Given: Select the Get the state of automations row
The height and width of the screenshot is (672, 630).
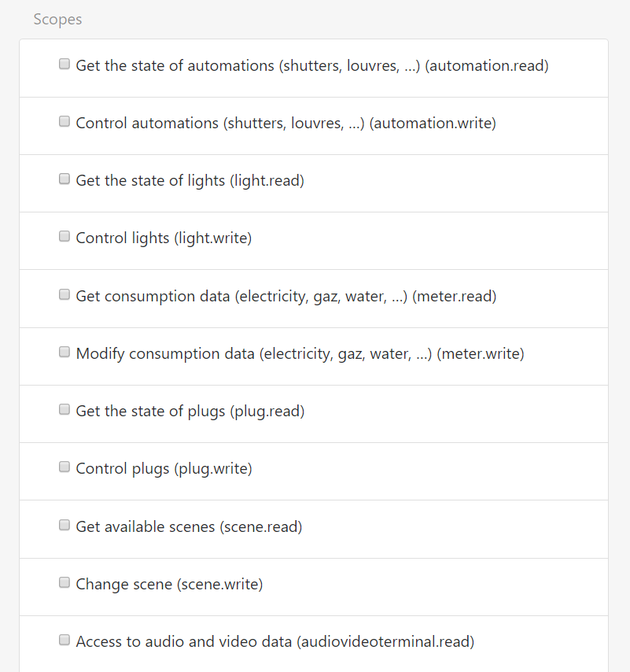Looking at the screenshot, I should click(312, 65).
